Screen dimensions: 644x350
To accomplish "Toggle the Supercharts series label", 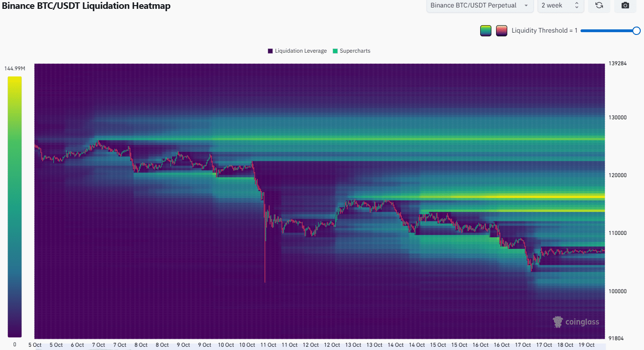I will coord(355,51).
